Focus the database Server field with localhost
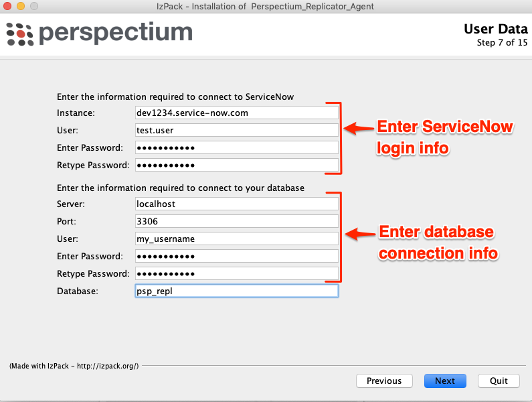This screenshot has height=402, width=532. tap(236, 204)
